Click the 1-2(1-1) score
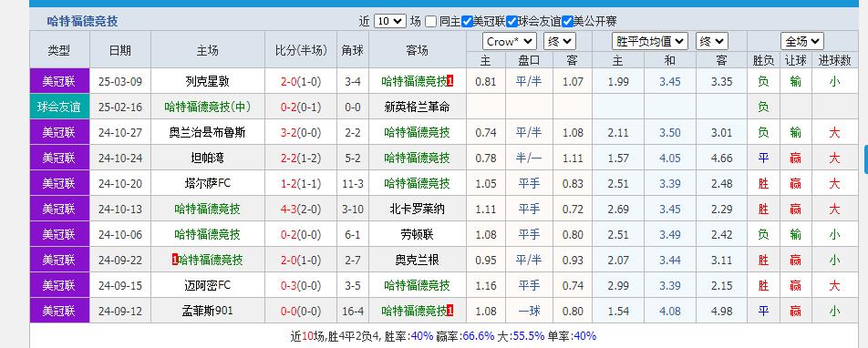Image resolution: width=868 pixels, height=348 pixels. 301,184
